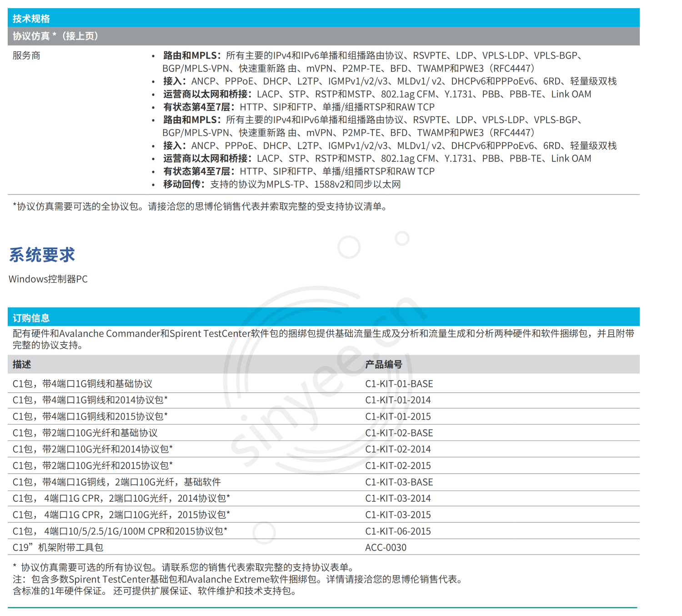Click product number C1-KIT-02-BASE
This screenshot has width=682, height=616.
pos(399,433)
